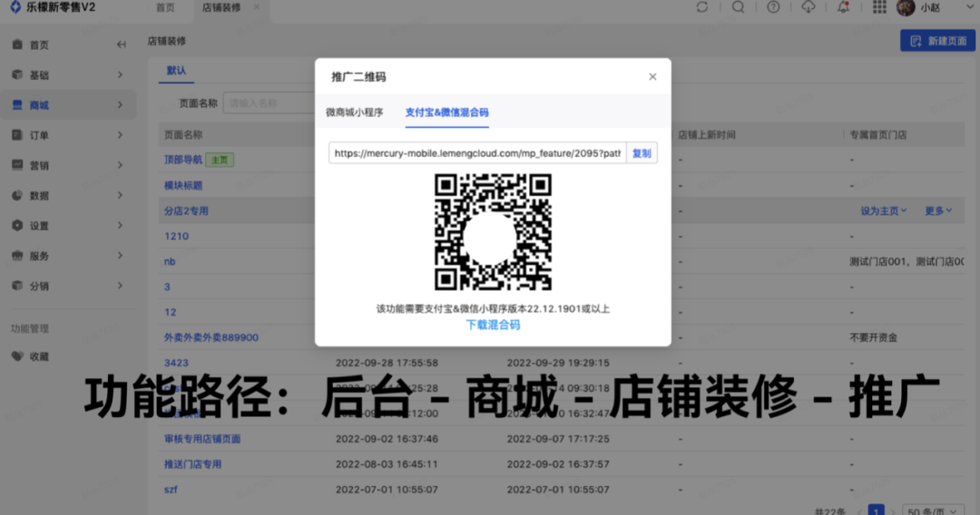Screen dimensions: 980x515
Task: Open the 分店2专用 page link
Action: pos(186,211)
